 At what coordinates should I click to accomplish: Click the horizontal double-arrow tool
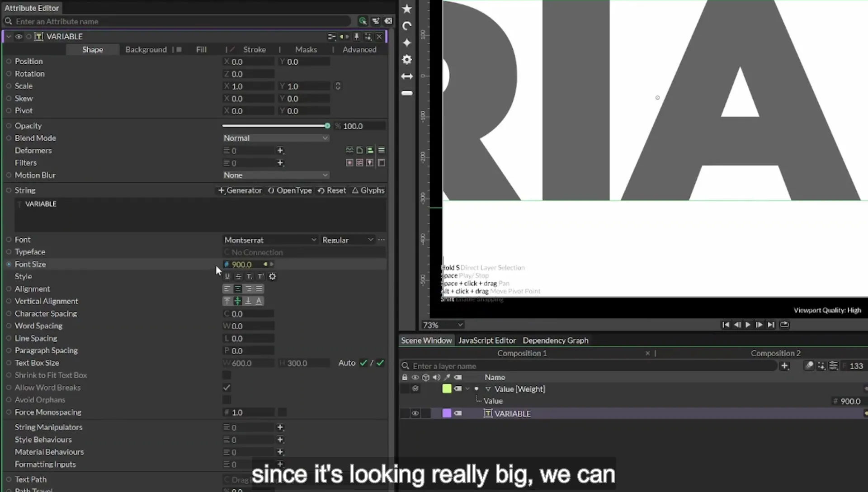click(407, 76)
